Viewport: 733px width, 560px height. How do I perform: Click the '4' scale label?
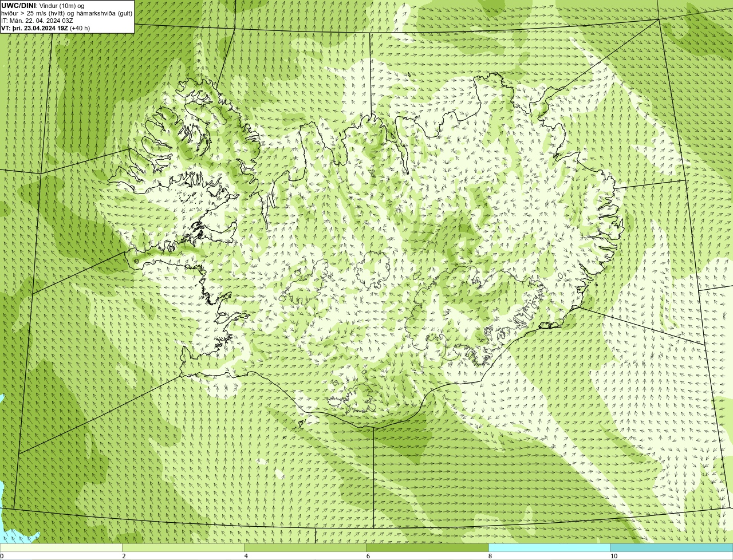pos(246,556)
